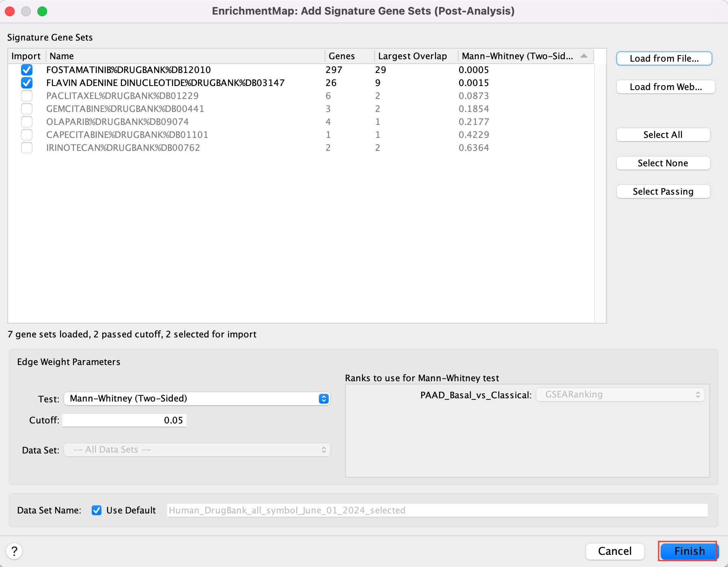Viewport: 728px width, 567px height.
Task: Check the PACLITAXEL import checkbox
Action: tap(27, 96)
